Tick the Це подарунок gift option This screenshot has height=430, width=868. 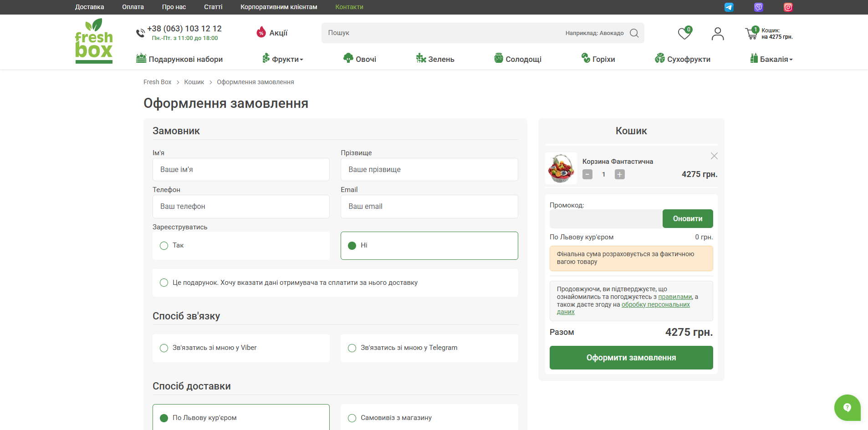(x=164, y=283)
